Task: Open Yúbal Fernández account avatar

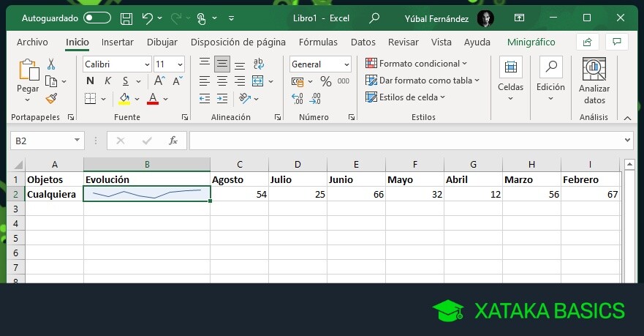Action: (x=485, y=18)
